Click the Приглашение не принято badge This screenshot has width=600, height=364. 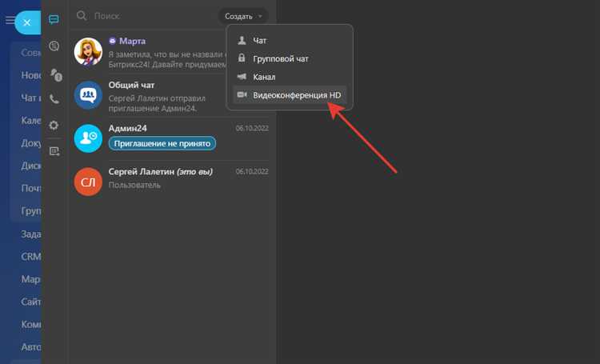click(162, 143)
